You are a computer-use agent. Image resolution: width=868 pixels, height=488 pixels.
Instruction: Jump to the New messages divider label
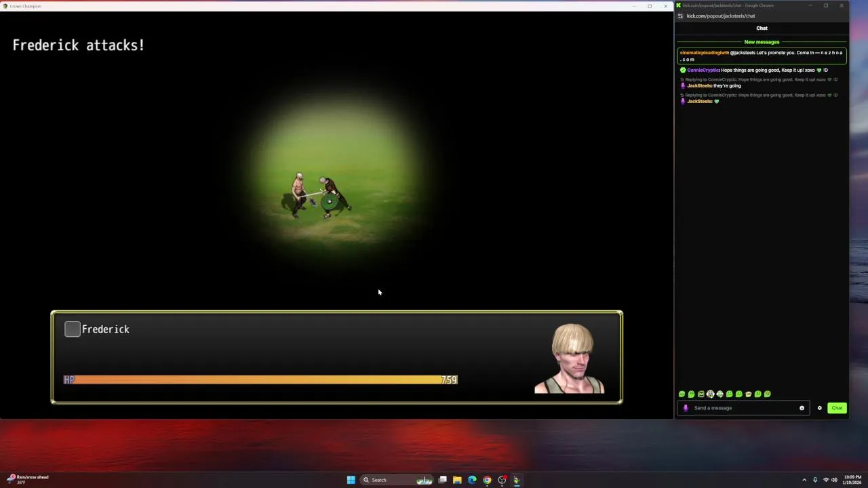[762, 42]
